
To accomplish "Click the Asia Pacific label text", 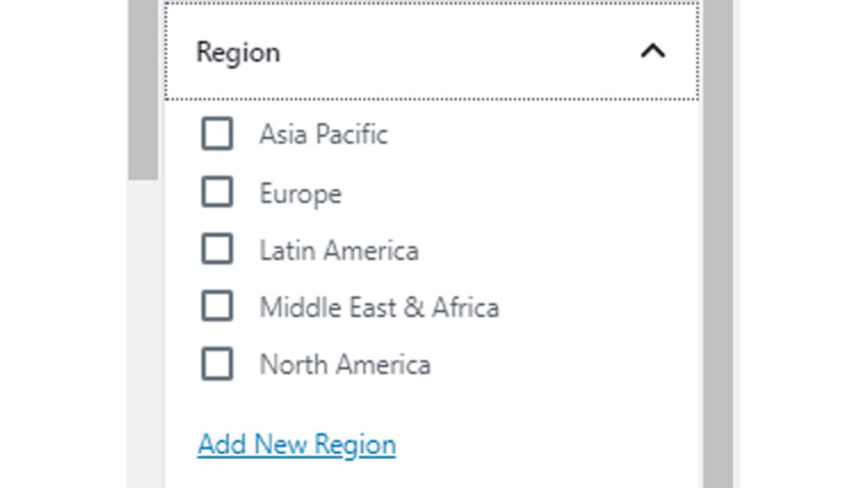I will pyautogui.click(x=323, y=134).
